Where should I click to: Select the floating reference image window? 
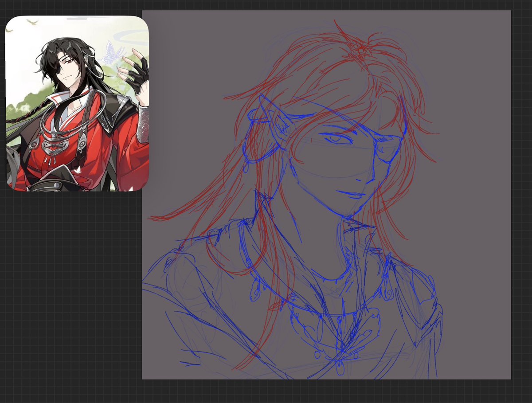point(77,104)
